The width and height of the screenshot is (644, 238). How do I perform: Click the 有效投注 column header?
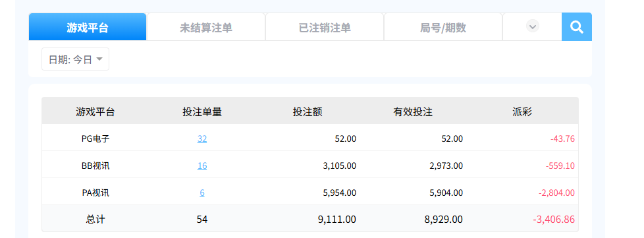[x=413, y=112]
